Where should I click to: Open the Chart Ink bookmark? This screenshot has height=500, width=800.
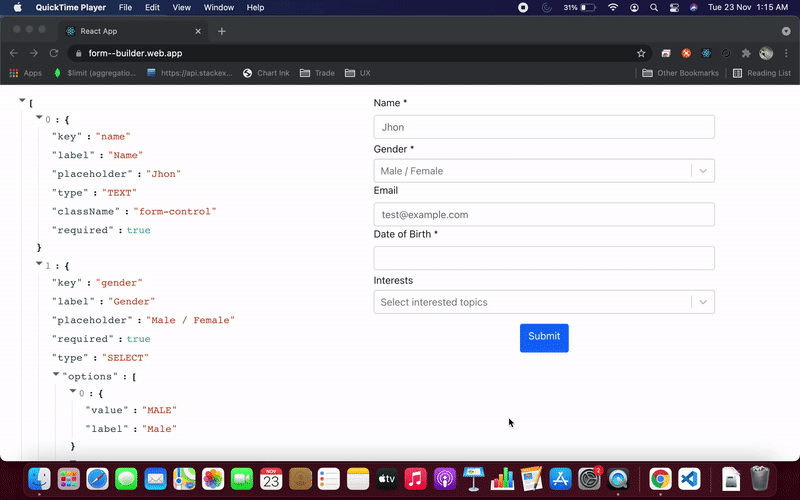point(266,73)
